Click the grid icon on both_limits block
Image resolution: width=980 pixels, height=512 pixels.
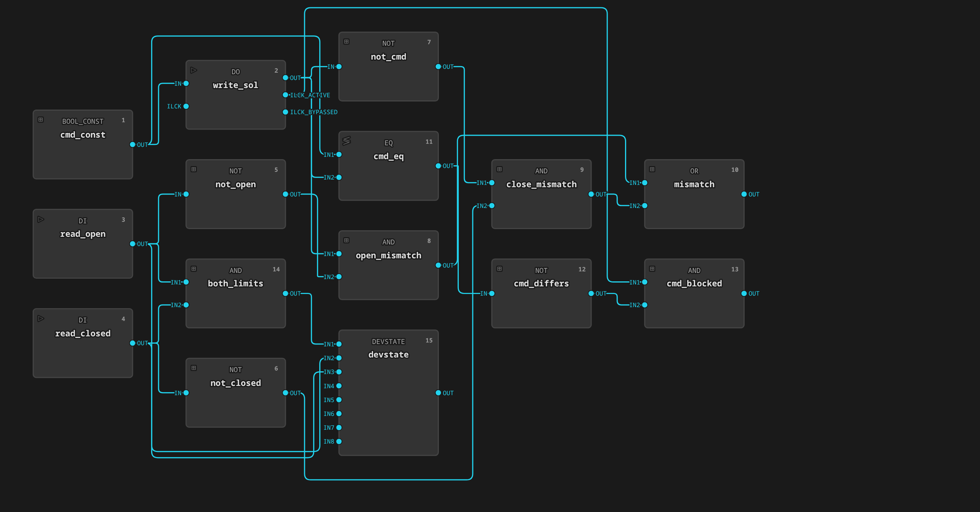coord(194,269)
